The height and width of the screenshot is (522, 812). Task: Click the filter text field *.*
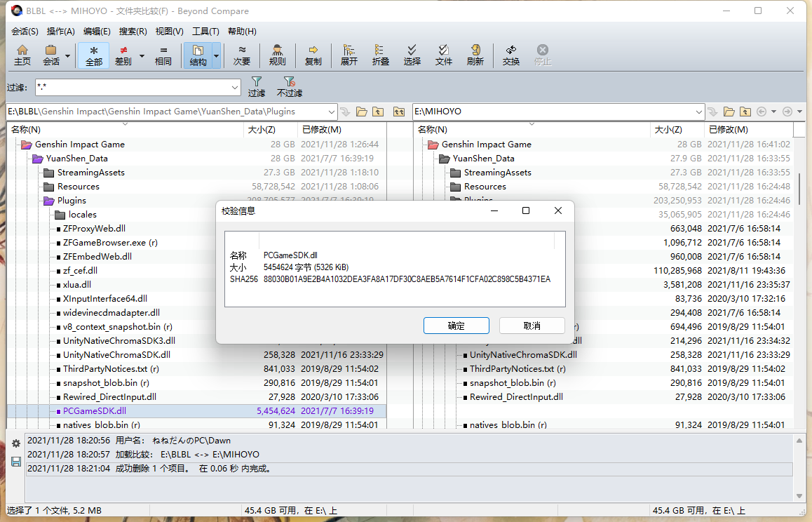(x=133, y=88)
